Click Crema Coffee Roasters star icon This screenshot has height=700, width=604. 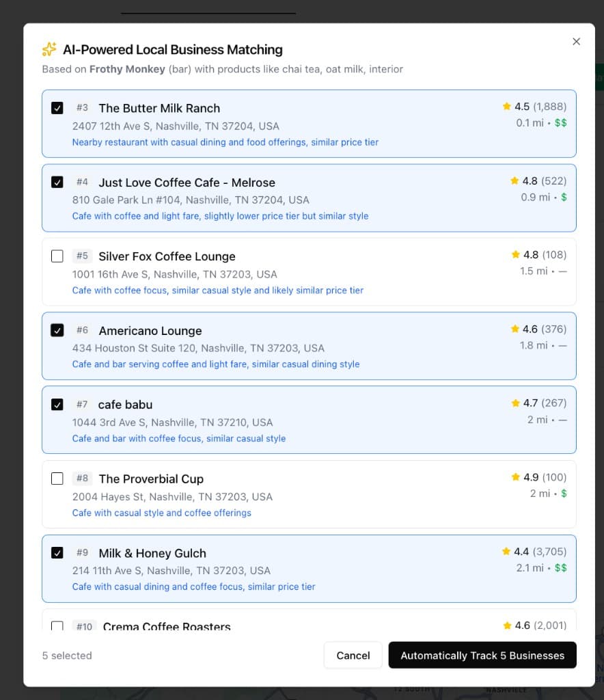click(x=507, y=625)
